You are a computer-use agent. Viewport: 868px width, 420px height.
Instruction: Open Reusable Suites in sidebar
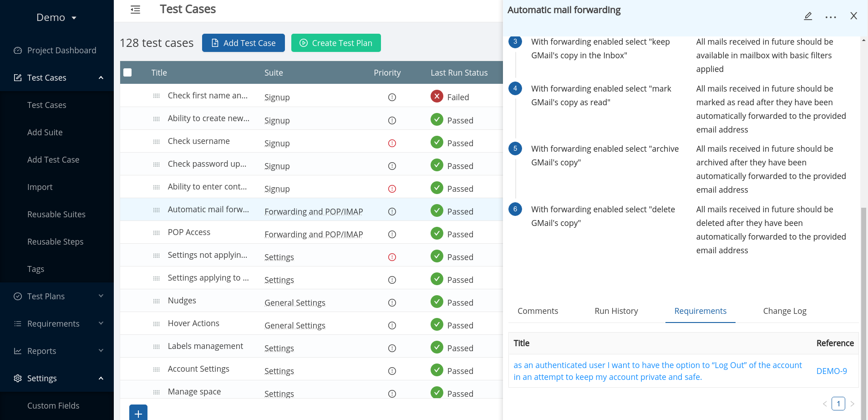click(x=56, y=215)
